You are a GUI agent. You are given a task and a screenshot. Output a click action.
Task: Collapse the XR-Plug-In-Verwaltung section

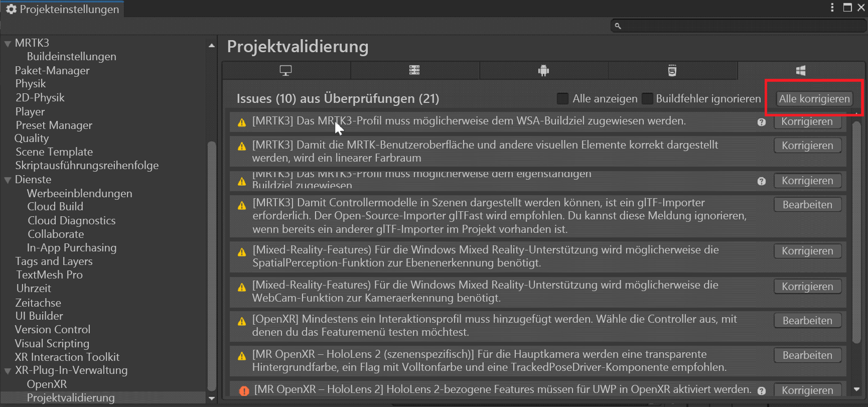(8, 371)
